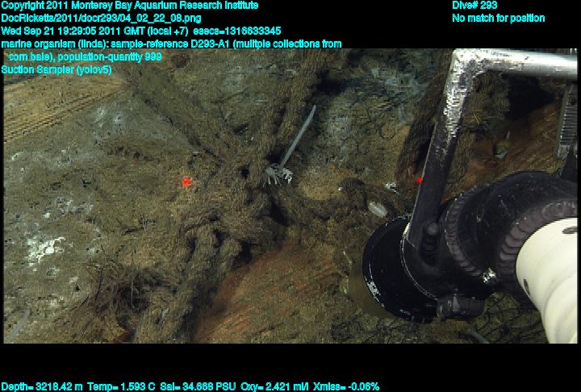
Task: Click the sample-reference D293-A1 annotation text
Action: pos(171,44)
